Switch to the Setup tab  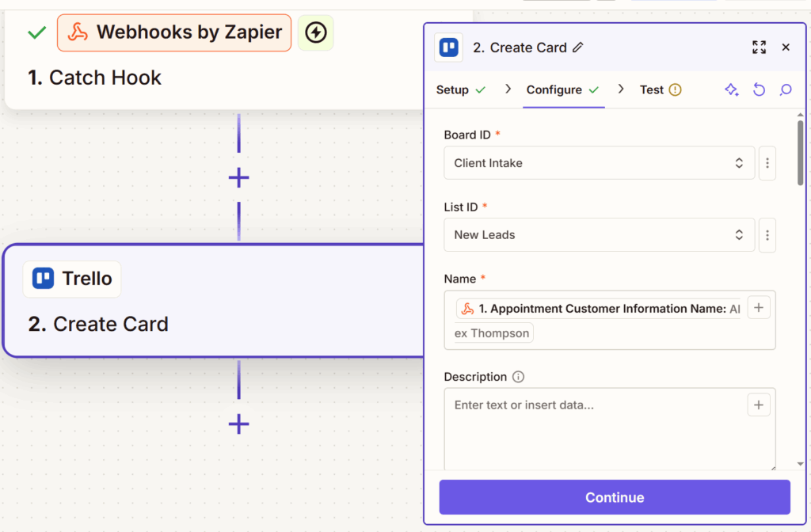point(453,89)
